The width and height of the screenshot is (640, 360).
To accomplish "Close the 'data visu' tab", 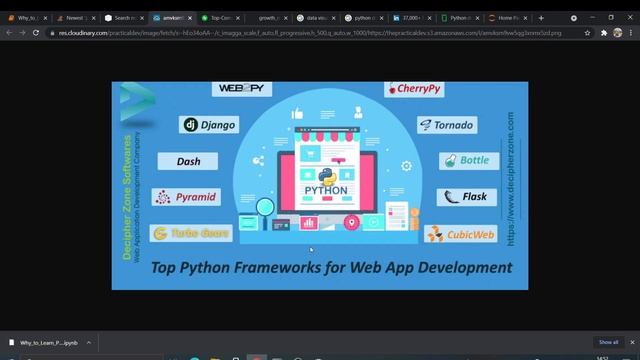I will pos(333,18).
